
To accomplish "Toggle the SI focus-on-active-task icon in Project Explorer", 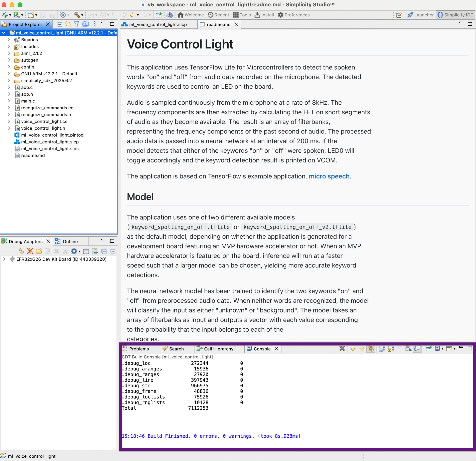I will (x=86, y=24).
